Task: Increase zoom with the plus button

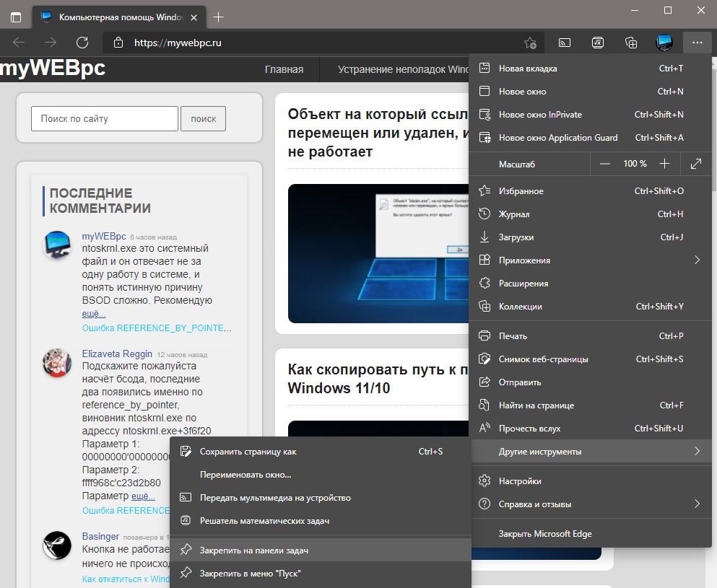Action: pos(664,164)
